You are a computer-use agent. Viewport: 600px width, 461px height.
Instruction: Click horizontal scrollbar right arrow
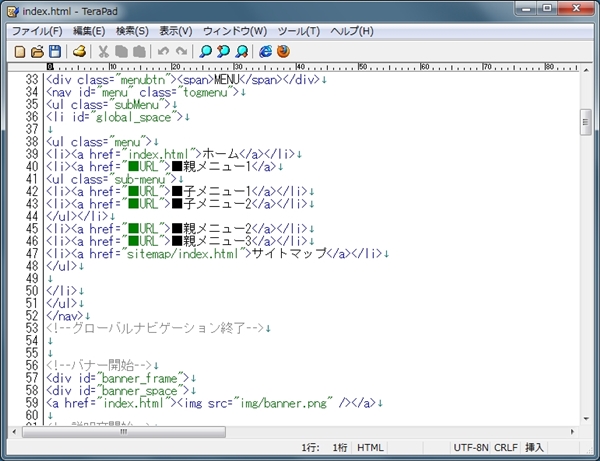572,432
